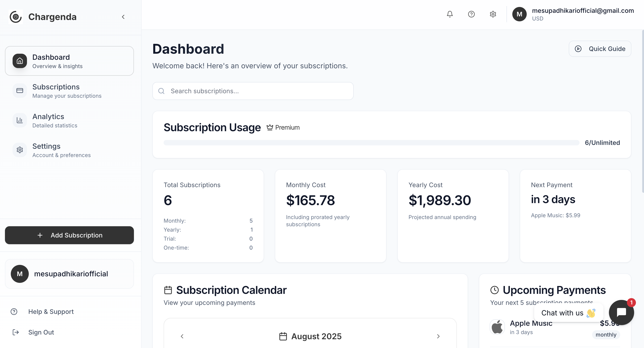Open the help question-mark icon in header
This screenshot has height=348, width=644.
pos(471,14)
